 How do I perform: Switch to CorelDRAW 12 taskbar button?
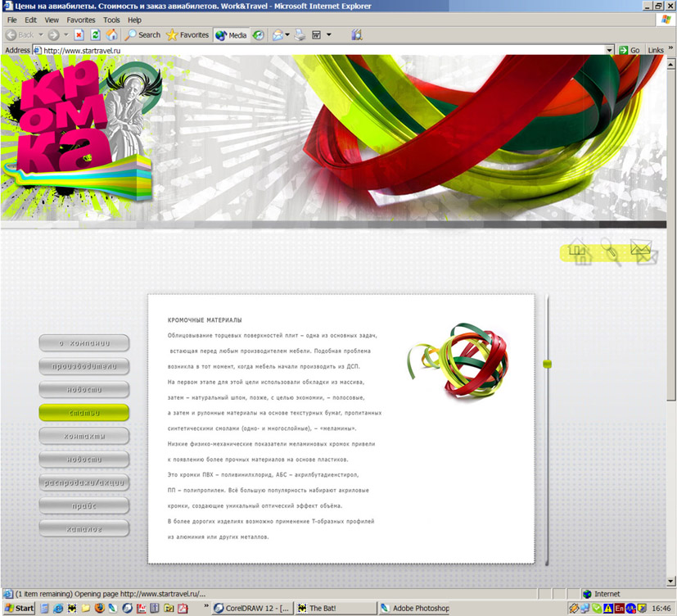(253, 609)
